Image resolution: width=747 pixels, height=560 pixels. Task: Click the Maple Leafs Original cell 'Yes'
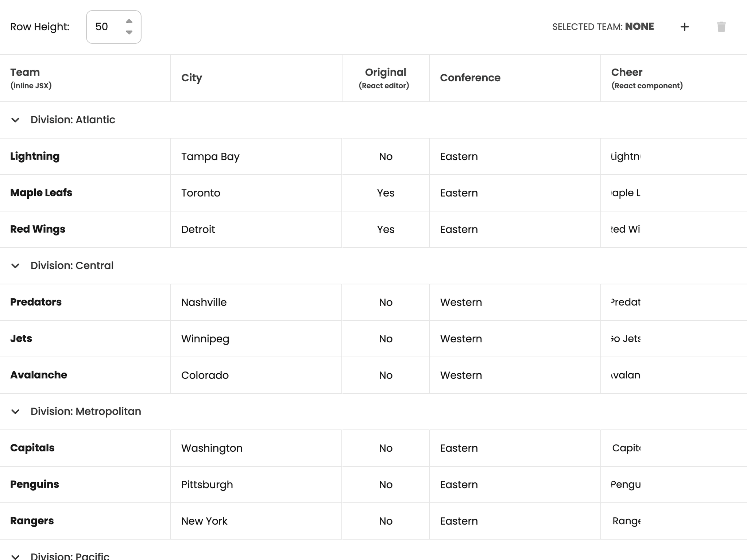[x=386, y=193]
